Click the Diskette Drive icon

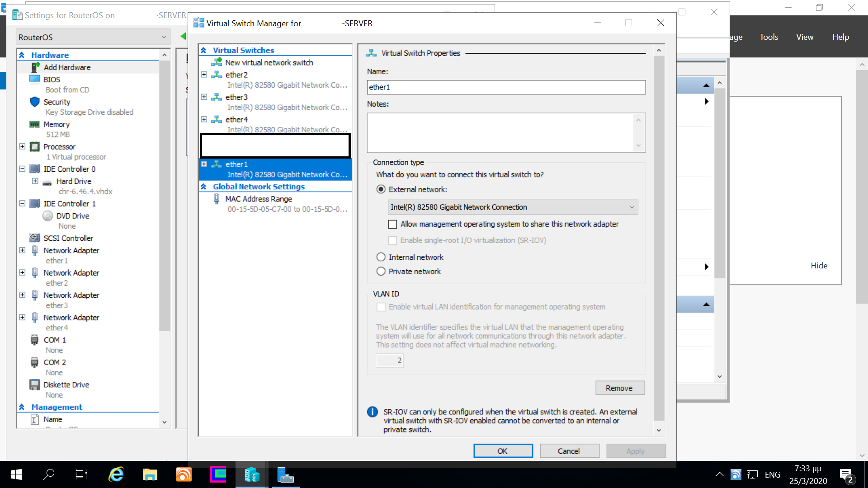coord(35,385)
